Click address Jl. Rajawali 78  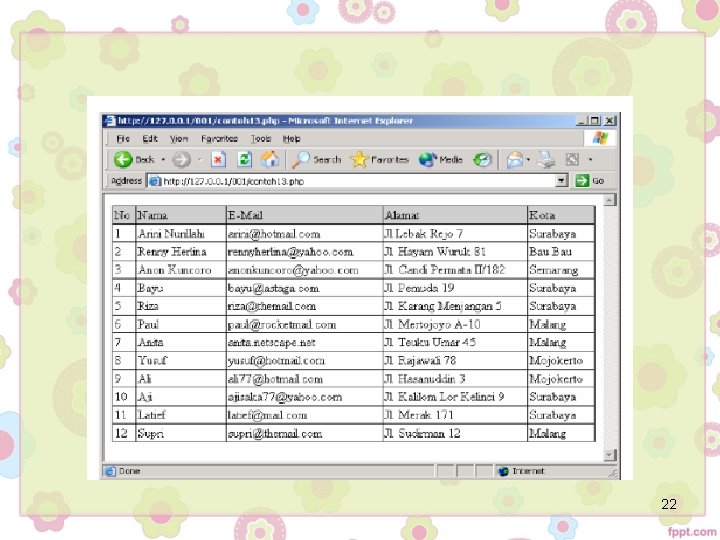tap(420, 360)
